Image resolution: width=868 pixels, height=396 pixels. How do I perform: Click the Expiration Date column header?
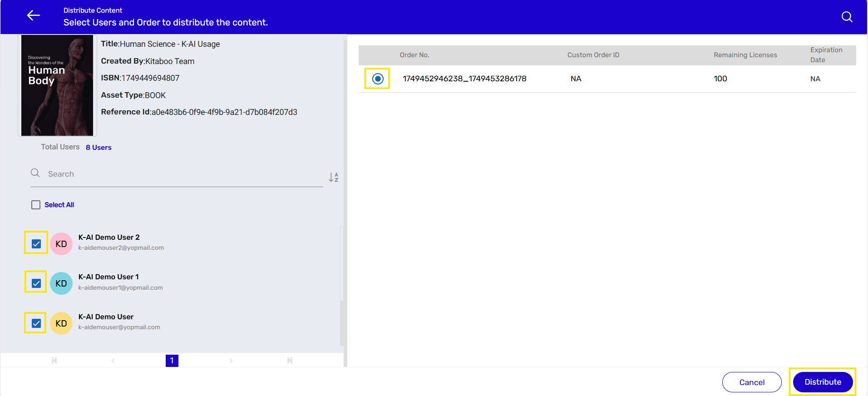[x=826, y=55]
